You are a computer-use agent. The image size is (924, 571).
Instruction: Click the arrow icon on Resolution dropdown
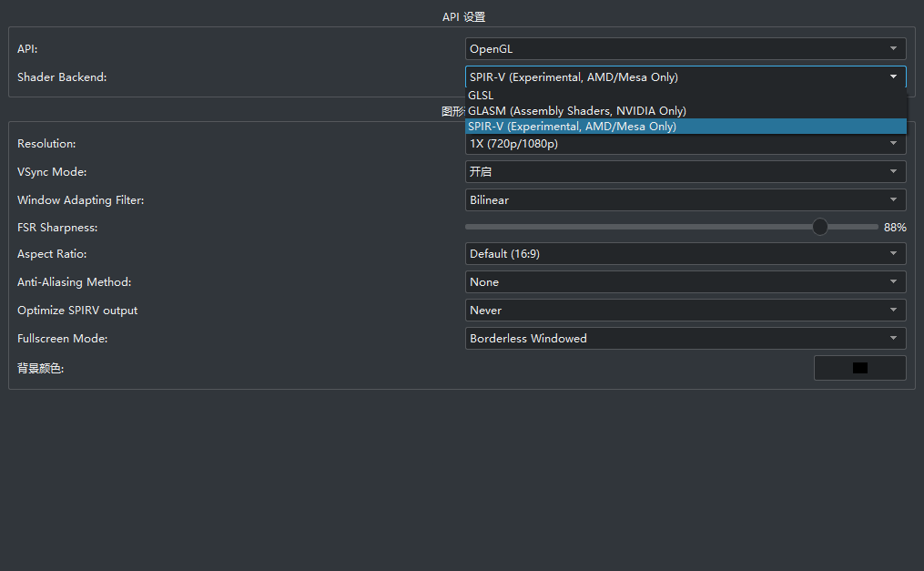pos(893,144)
